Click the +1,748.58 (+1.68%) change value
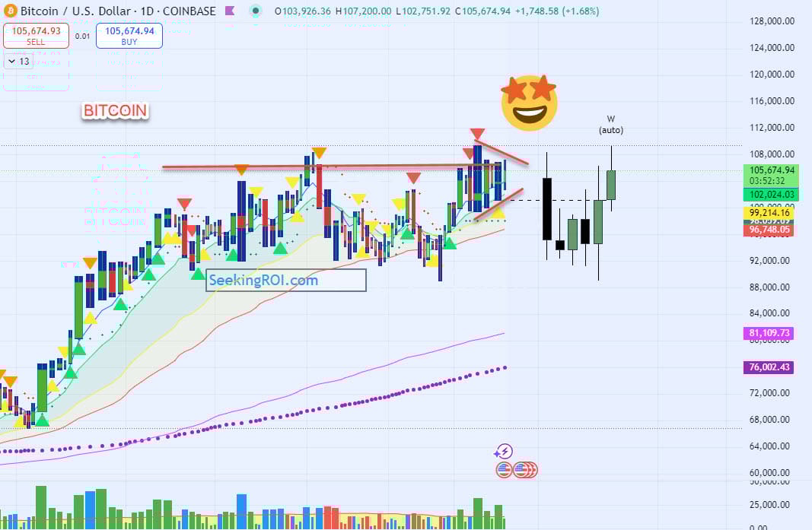812x530 pixels. tap(557, 11)
